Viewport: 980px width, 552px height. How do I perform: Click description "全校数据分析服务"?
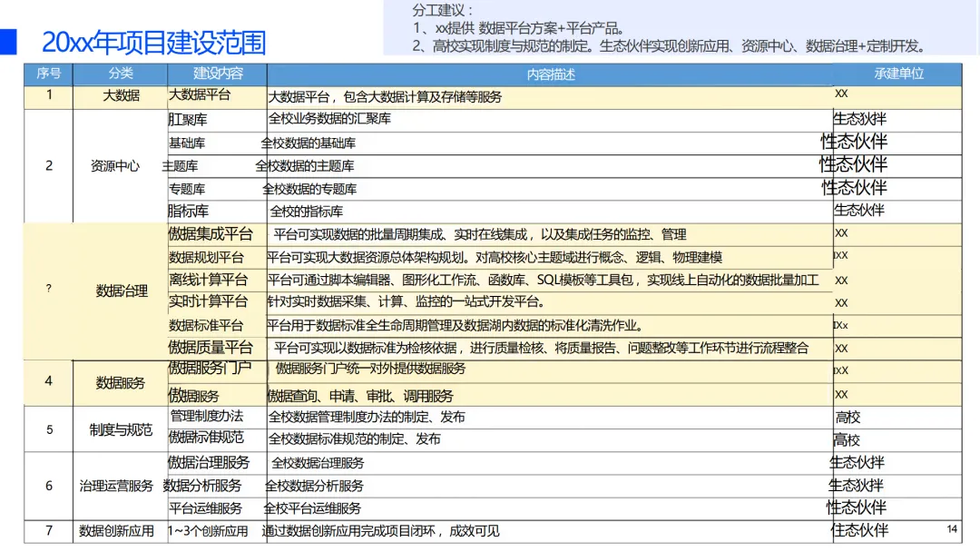[x=314, y=487]
